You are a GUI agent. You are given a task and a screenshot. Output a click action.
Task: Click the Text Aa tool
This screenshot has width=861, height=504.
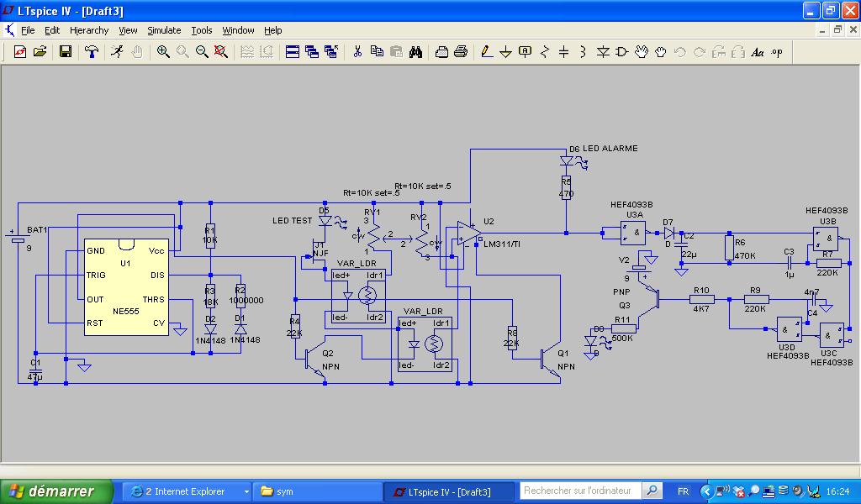pos(758,52)
